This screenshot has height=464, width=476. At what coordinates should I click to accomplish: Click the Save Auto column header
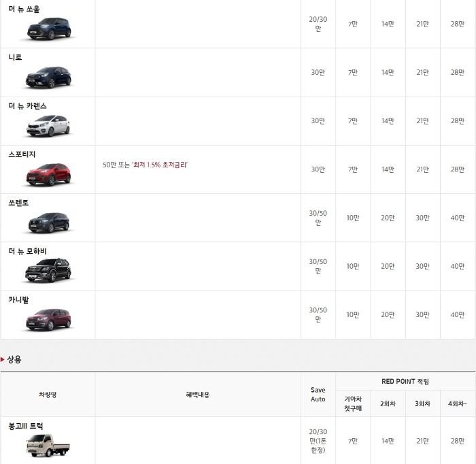318,395
